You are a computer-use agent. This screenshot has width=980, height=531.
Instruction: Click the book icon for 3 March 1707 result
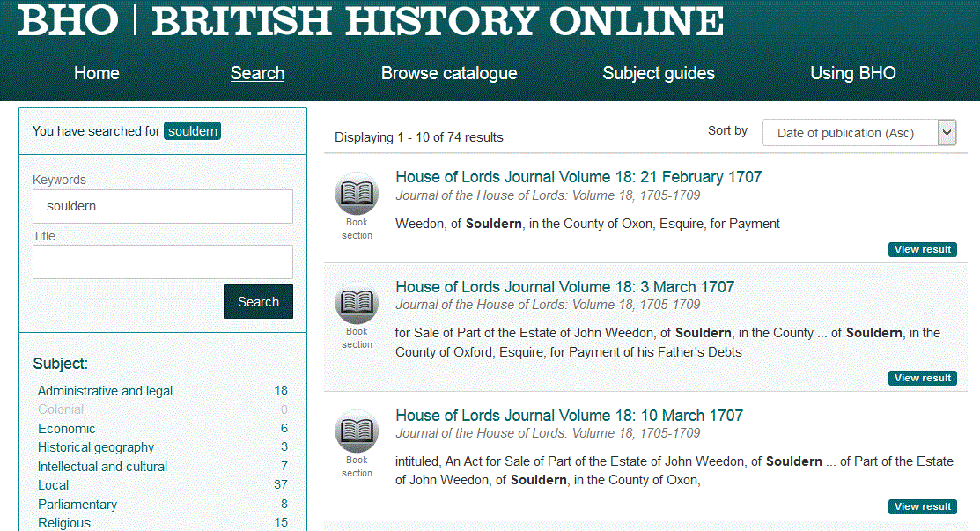click(x=357, y=303)
